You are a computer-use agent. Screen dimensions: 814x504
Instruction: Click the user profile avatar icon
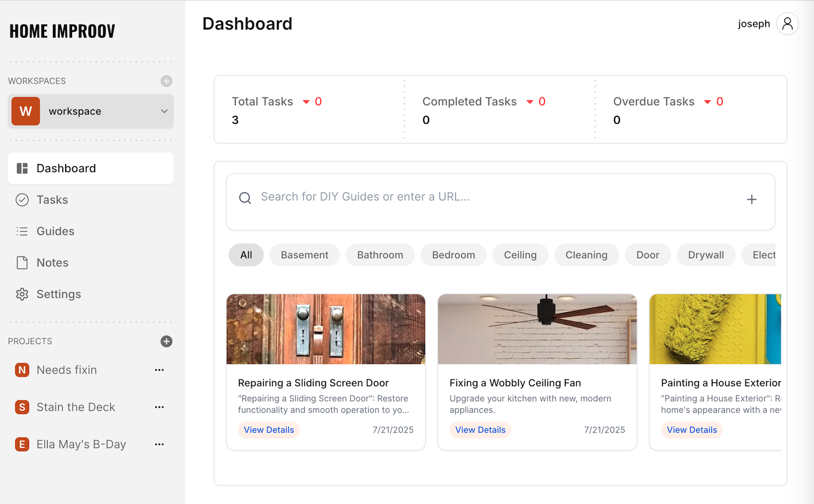[787, 24]
